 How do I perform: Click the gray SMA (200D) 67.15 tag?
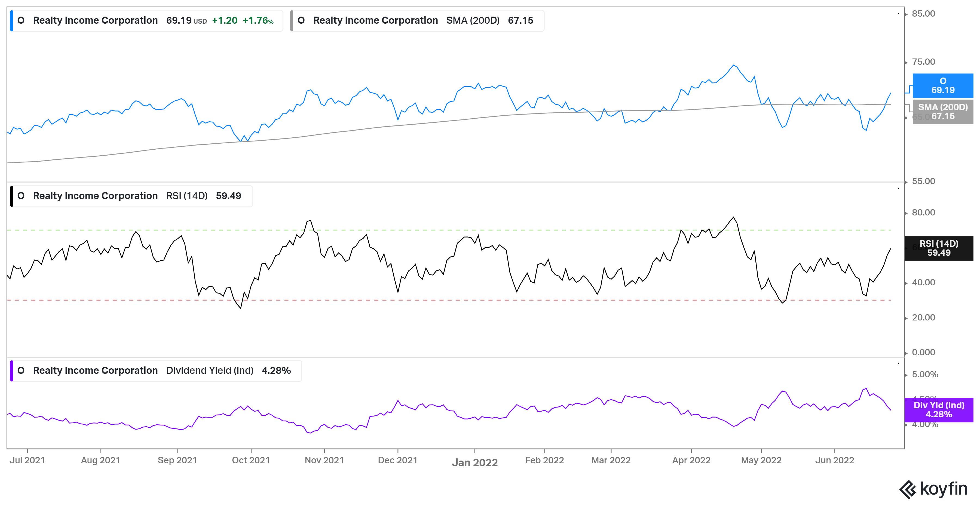[942, 112]
